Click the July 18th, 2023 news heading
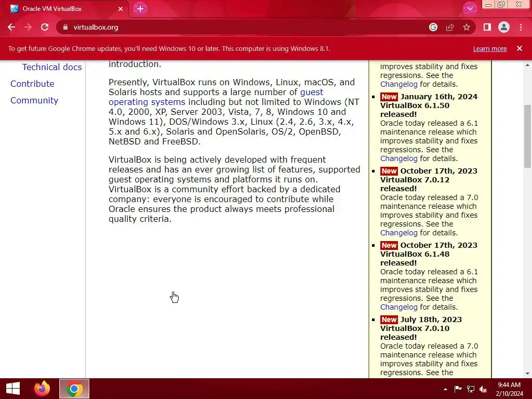 [x=431, y=320]
